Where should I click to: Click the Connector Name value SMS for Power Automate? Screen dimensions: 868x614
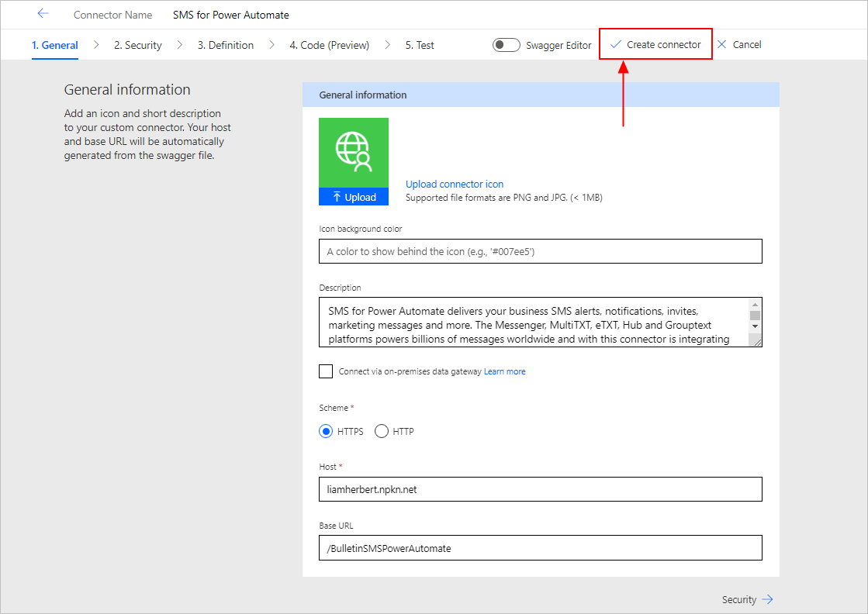[231, 15]
